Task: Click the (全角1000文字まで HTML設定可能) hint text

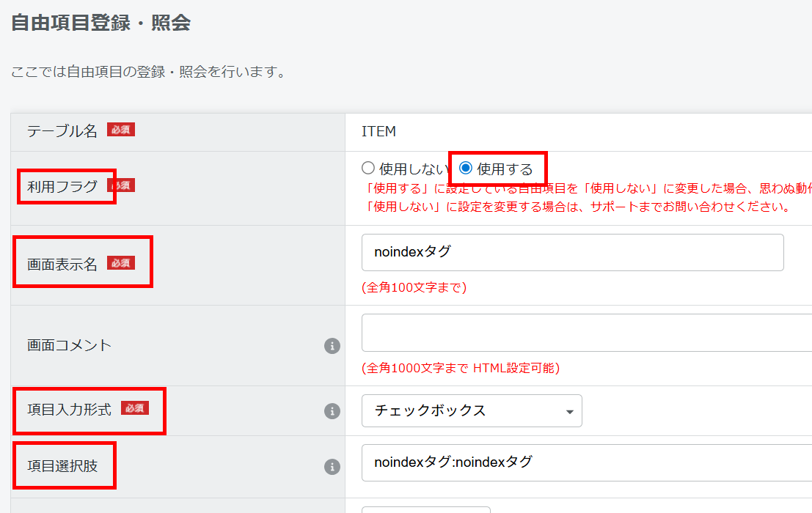Action: point(461,368)
